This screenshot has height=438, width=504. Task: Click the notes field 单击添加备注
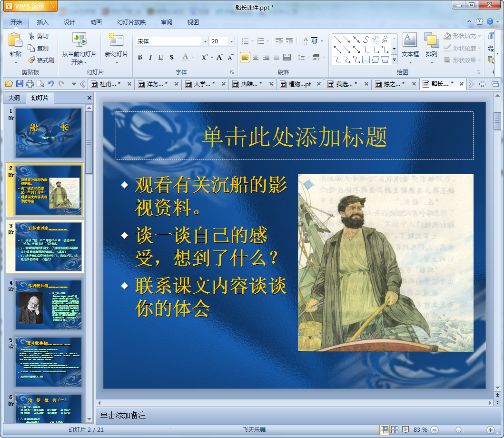(123, 415)
